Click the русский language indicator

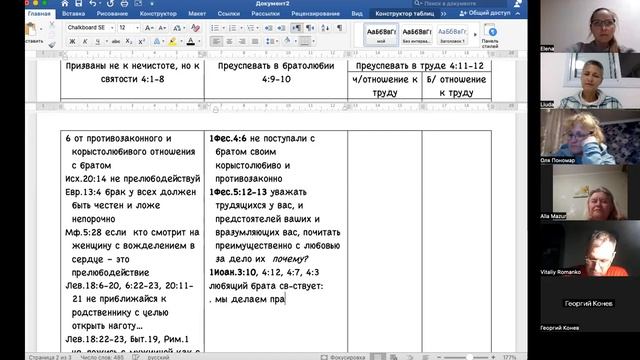pos(158,357)
